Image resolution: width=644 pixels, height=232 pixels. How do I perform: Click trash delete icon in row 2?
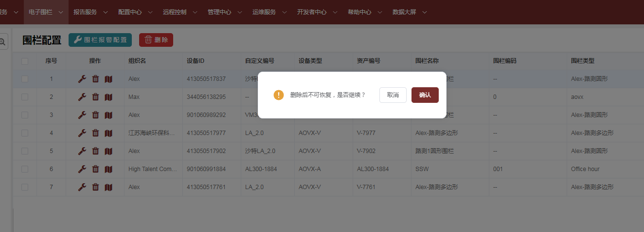[x=95, y=97]
